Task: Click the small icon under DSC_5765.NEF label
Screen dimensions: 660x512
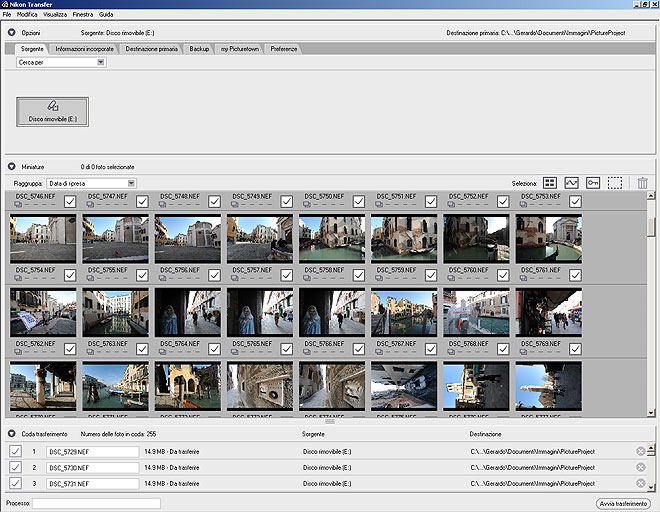Action: tap(235, 352)
